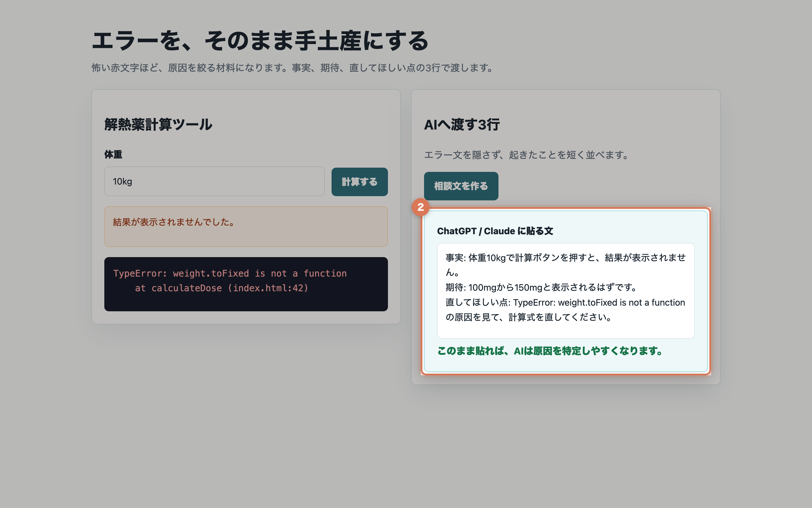Screen dimensions: 812x508
Task: Click the 相談文を作る button
Action: pyautogui.click(x=461, y=186)
